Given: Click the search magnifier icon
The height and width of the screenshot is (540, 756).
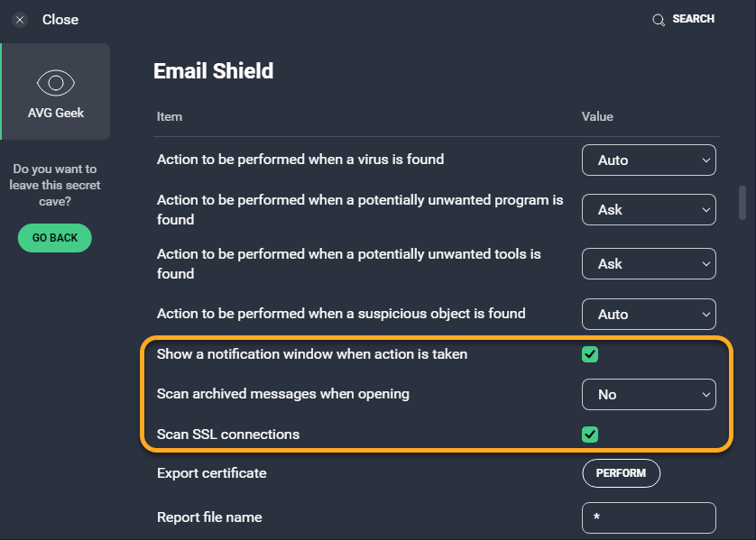Looking at the screenshot, I should pos(659,20).
